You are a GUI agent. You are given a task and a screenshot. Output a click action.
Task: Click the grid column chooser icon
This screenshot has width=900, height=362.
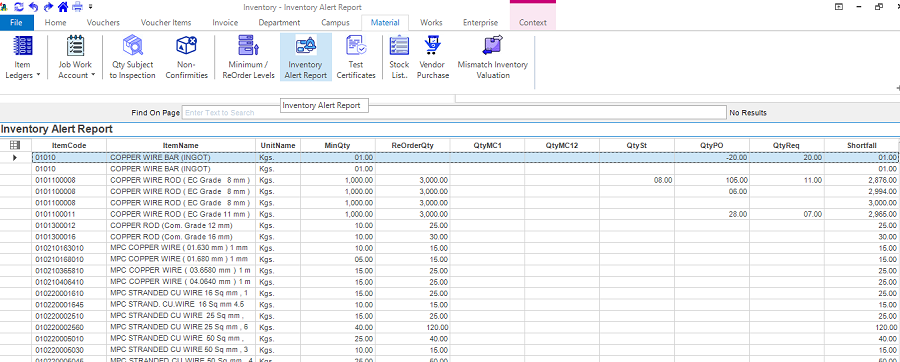click(x=15, y=145)
